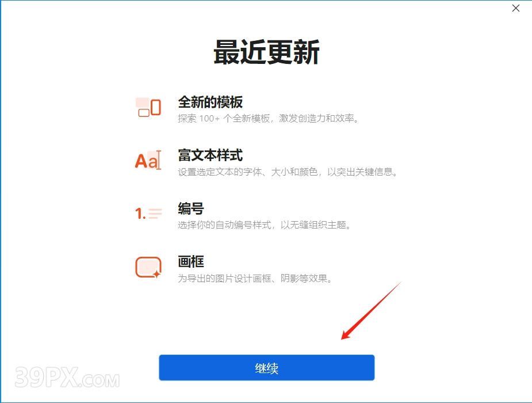Viewport: 532px width, 403px height.
Task: Click the 设置选定文本的字体 description text
Action: click(288, 172)
